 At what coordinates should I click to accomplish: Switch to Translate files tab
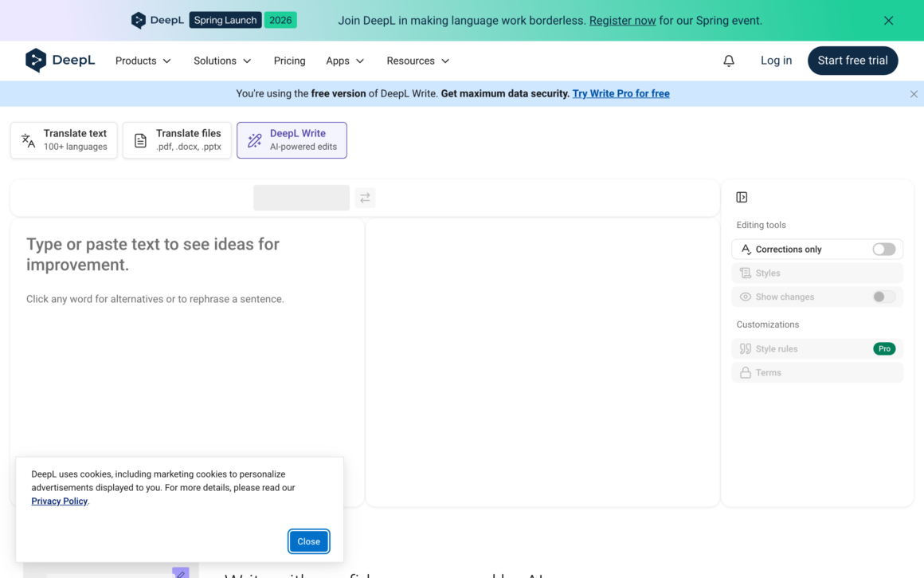pos(177,140)
